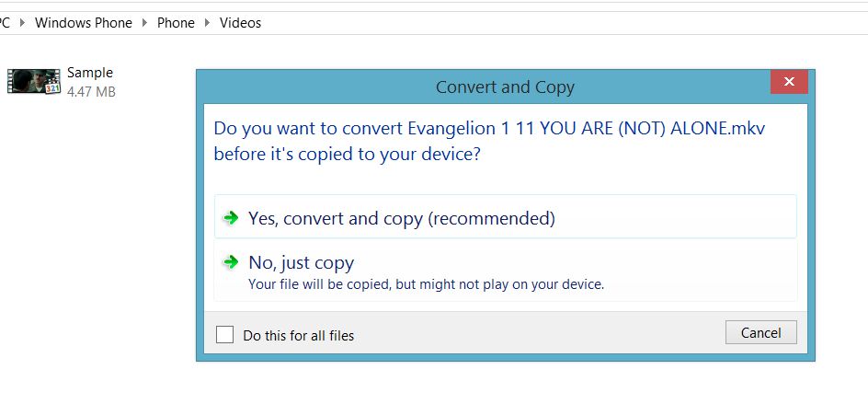Select the Videos breadcrumb segment
The width and height of the screenshot is (868, 404).
tap(240, 23)
